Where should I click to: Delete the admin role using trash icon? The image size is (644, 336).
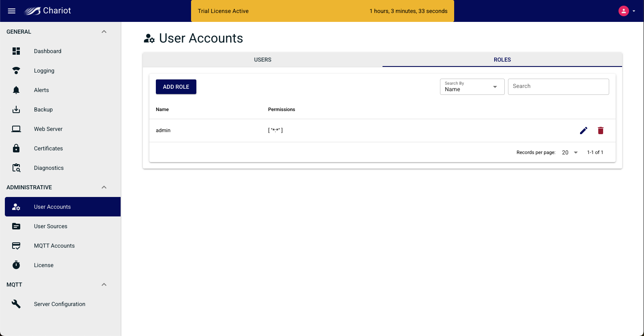[601, 131]
